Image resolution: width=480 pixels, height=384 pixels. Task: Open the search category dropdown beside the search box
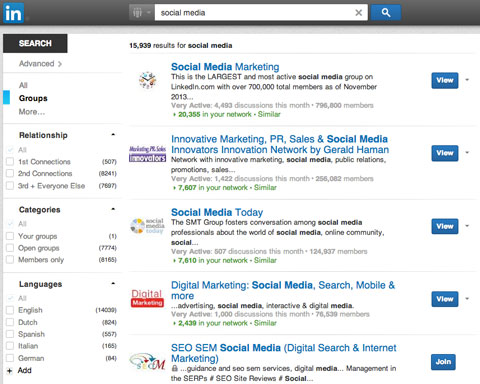point(141,13)
